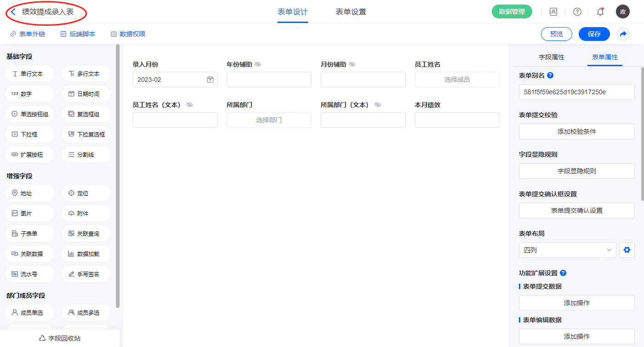The width and height of the screenshot is (644, 347).
Task: Click the 本月绩效 input field
Action: click(x=457, y=120)
